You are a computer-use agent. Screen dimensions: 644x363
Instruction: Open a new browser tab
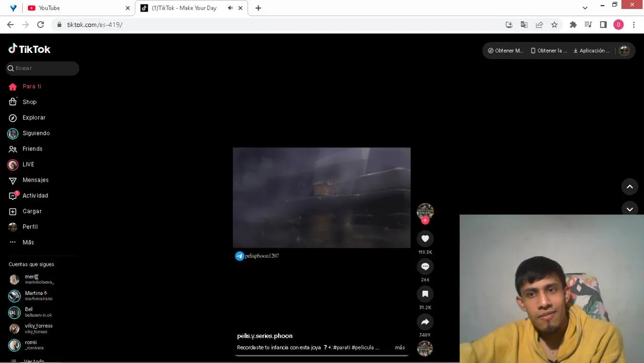click(258, 8)
